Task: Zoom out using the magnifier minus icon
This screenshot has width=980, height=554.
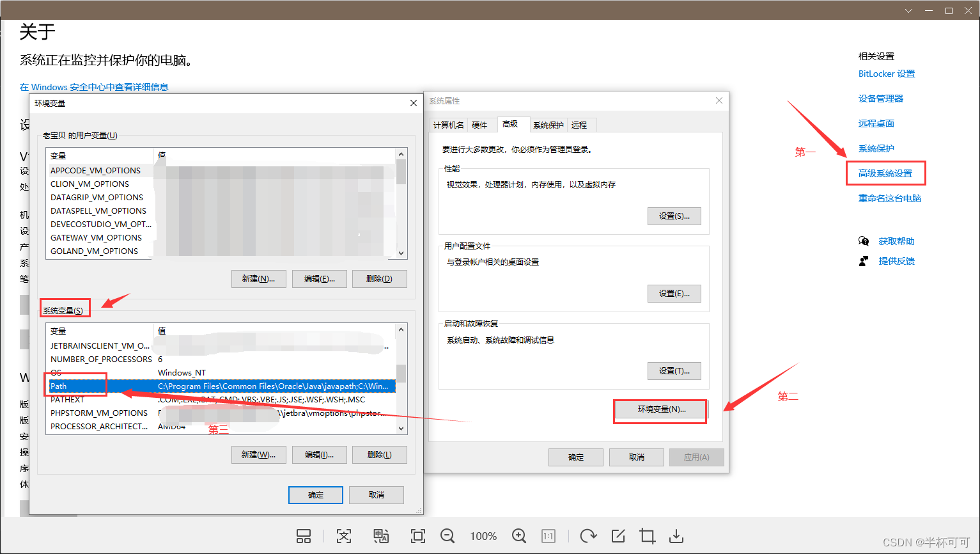Action: pyautogui.click(x=447, y=536)
